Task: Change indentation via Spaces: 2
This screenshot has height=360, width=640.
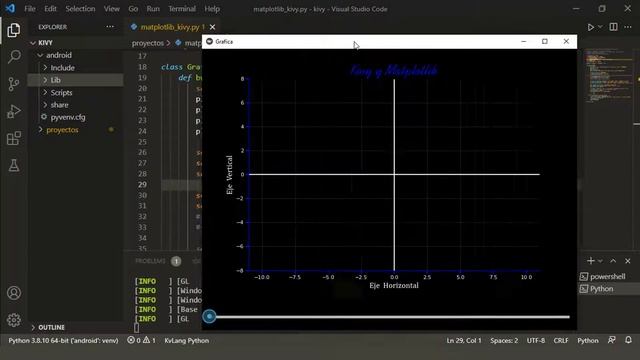Action: (x=504, y=340)
